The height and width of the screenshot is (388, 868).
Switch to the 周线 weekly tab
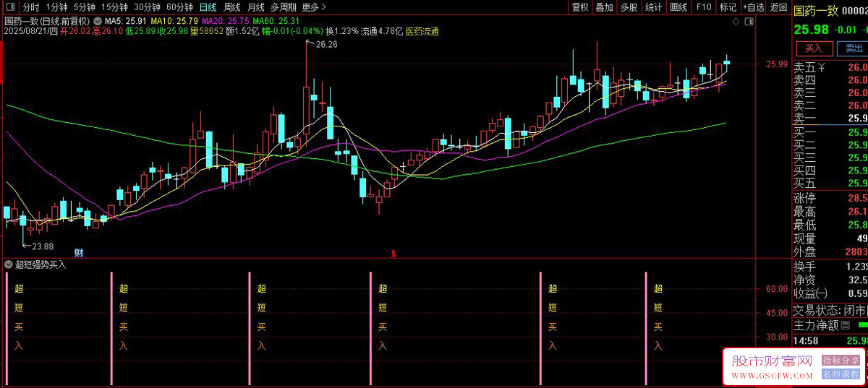(x=232, y=7)
